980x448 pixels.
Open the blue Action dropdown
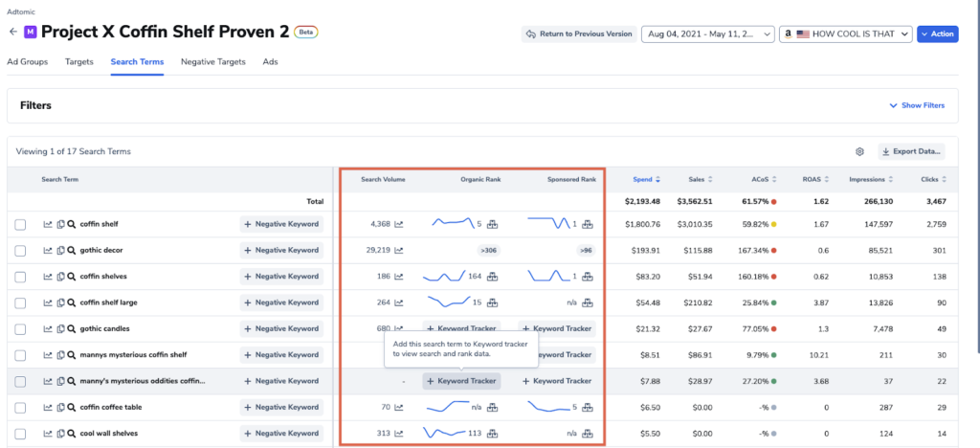coord(937,34)
